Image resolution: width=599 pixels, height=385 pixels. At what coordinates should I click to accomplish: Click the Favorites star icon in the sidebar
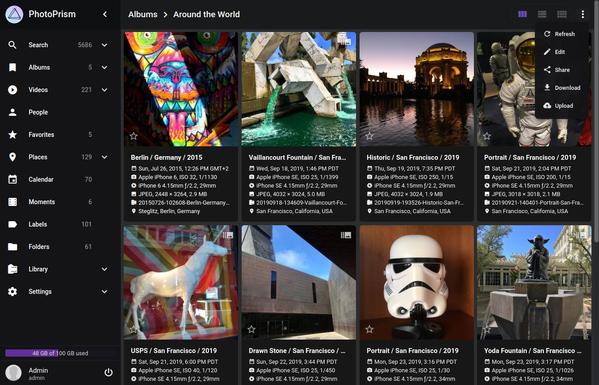pyautogui.click(x=13, y=135)
